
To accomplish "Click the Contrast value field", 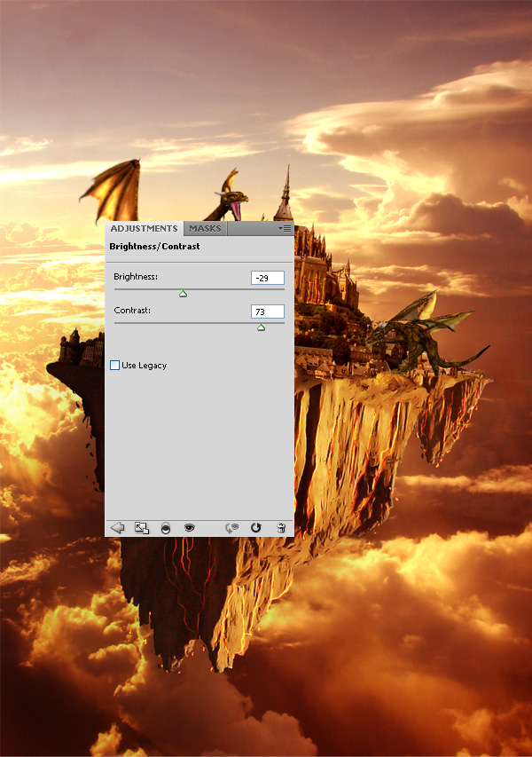I will click(267, 311).
